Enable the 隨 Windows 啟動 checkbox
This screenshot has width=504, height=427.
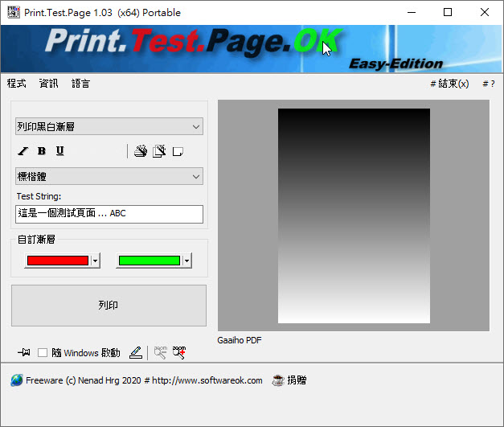[43, 353]
